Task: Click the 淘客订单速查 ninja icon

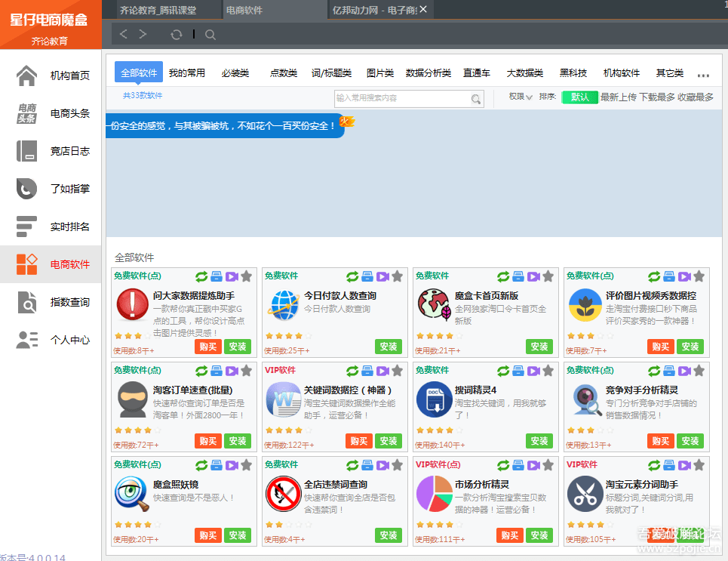Action: (132, 399)
